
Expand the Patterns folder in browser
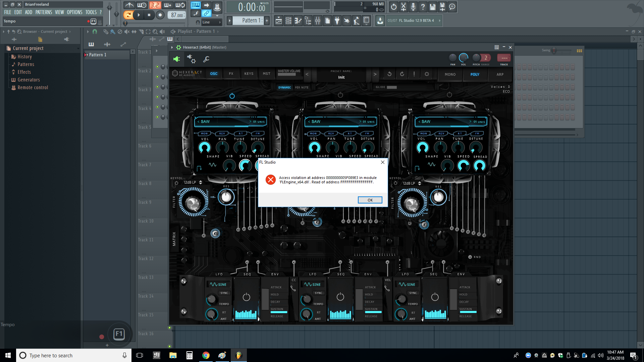pyautogui.click(x=26, y=64)
